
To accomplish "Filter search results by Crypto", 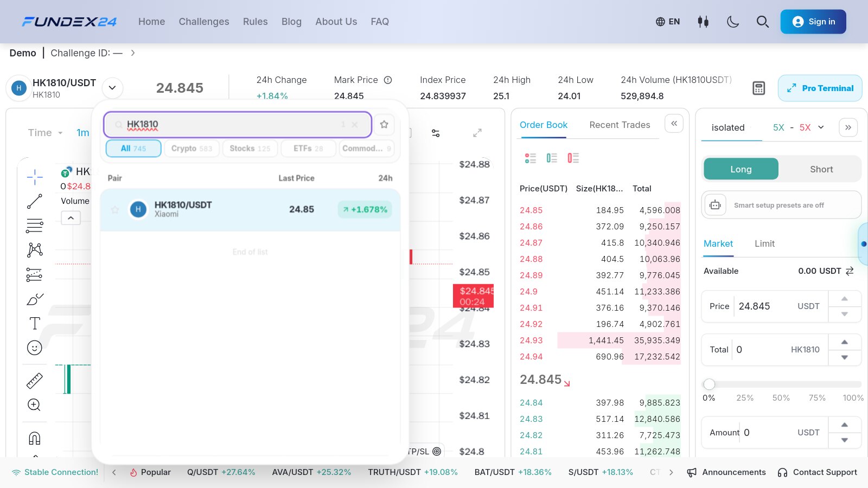I will pos(192,149).
